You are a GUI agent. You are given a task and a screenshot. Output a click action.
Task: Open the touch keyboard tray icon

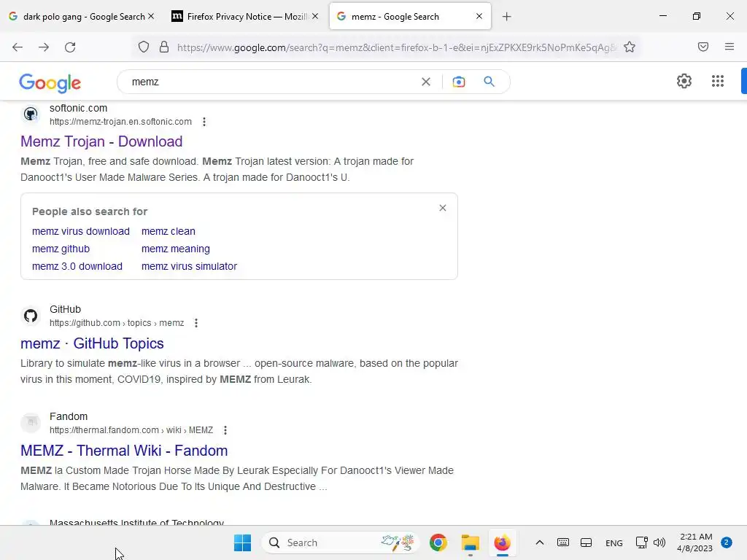click(x=562, y=542)
